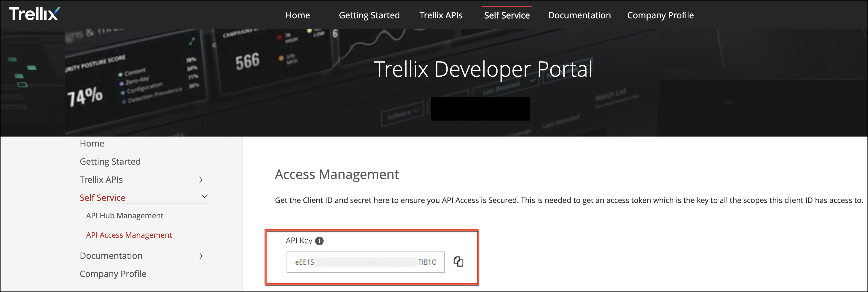Click the API Key text field
868x292 pixels.
click(365, 262)
